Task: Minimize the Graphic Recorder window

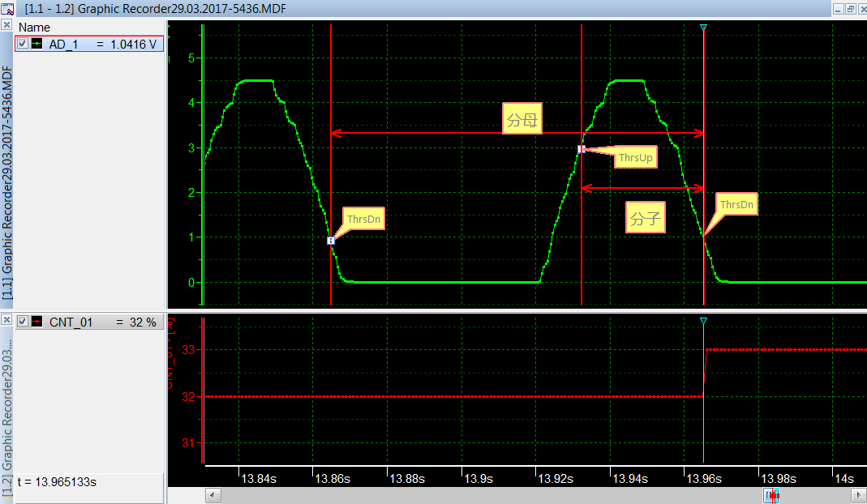Action: pyautogui.click(x=838, y=9)
